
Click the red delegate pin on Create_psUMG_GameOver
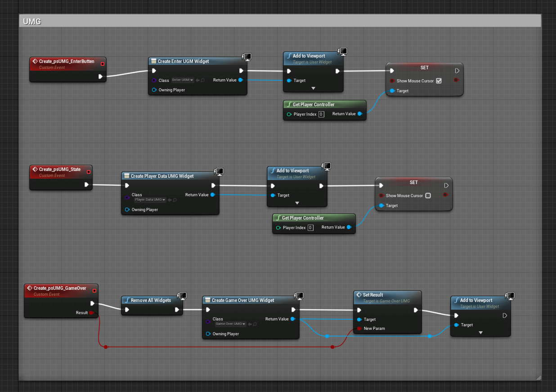[95, 291]
